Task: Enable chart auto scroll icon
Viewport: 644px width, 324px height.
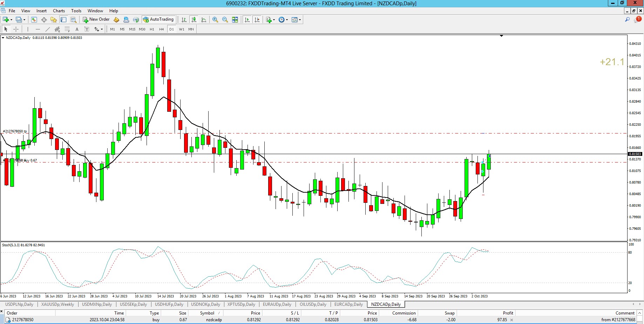Action: pyautogui.click(x=247, y=20)
